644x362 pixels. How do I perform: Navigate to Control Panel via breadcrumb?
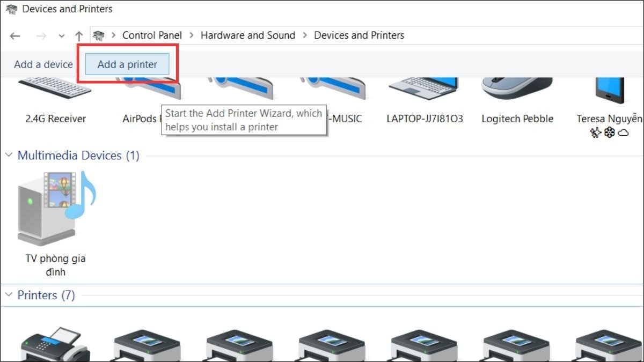coord(152,35)
